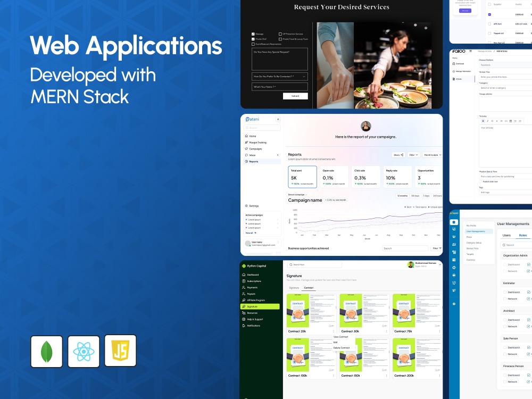Select the 30 days chart range
The image size is (532, 399).
pos(415,196)
